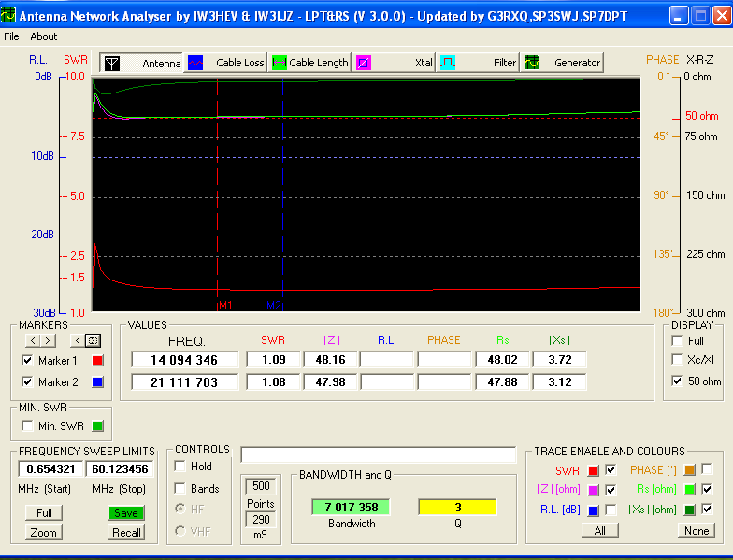Select the Antenna mode icon
Viewport: 733px width, 560px height.
coord(111,63)
